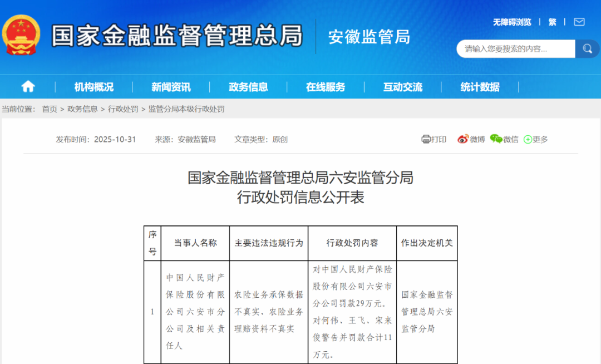The height and width of the screenshot is (364, 601).
Task: Open the envelope mail icon
Action: pyautogui.click(x=579, y=22)
